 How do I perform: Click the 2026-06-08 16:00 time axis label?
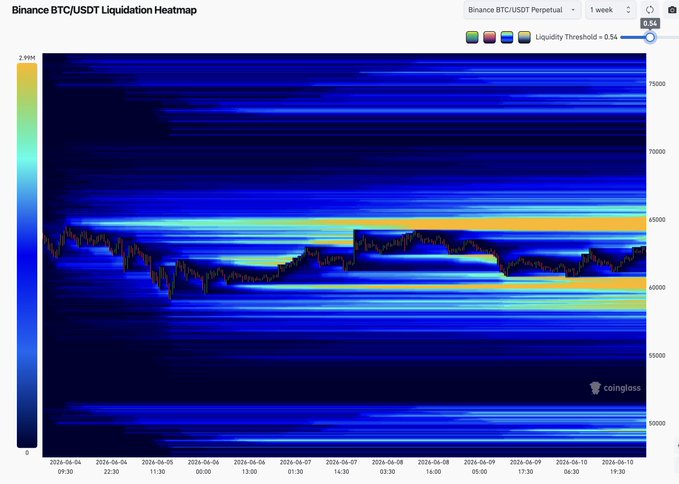tap(433, 467)
